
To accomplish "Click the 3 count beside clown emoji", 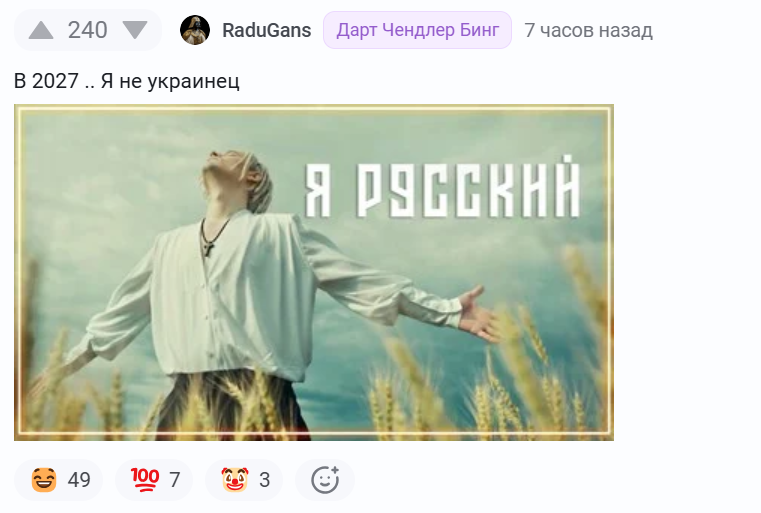I will pos(265,480).
